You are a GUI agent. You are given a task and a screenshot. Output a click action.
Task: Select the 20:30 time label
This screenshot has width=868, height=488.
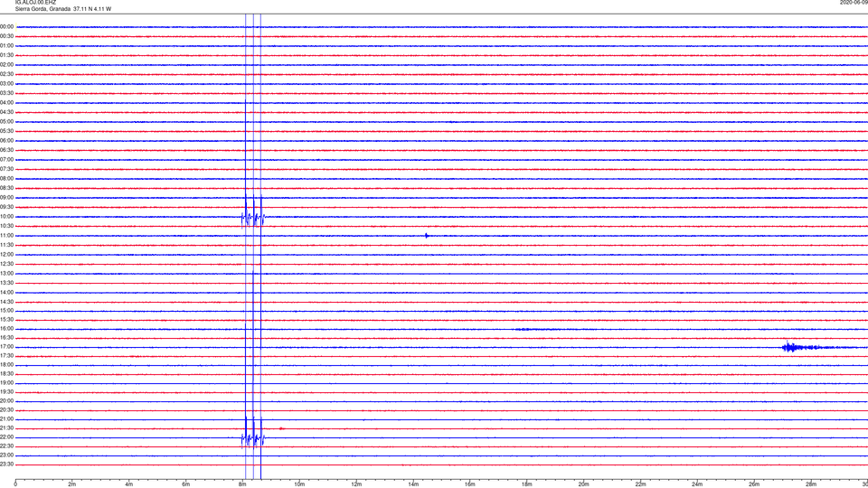click(x=7, y=410)
